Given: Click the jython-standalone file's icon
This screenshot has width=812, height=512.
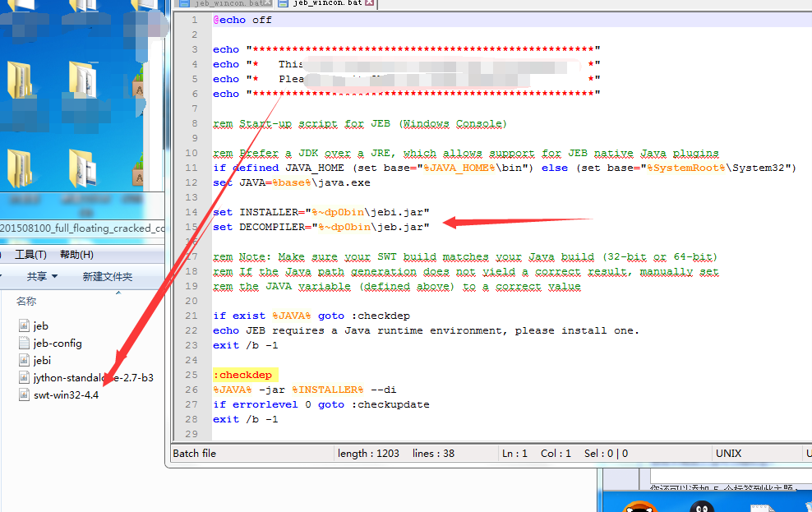Looking at the screenshot, I should (x=24, y=377).
